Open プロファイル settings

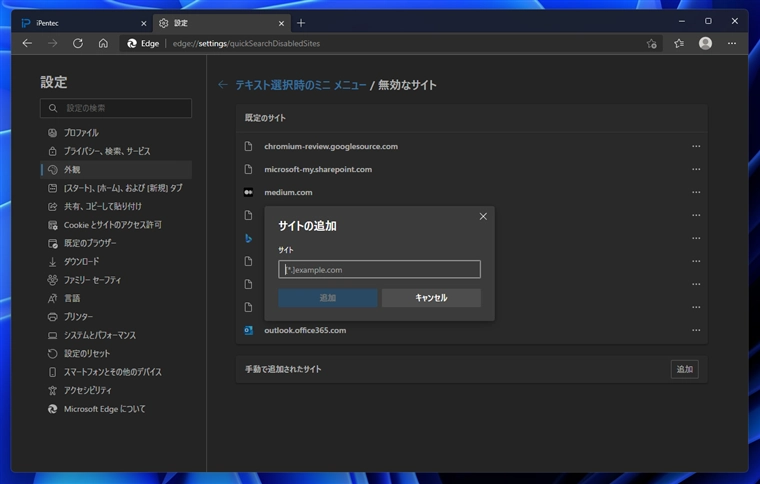116,132
